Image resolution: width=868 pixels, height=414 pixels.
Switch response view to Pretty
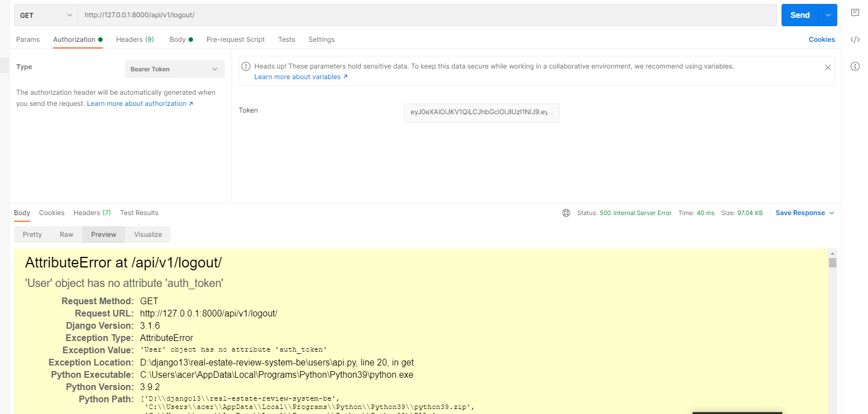[x=32, y=235]
